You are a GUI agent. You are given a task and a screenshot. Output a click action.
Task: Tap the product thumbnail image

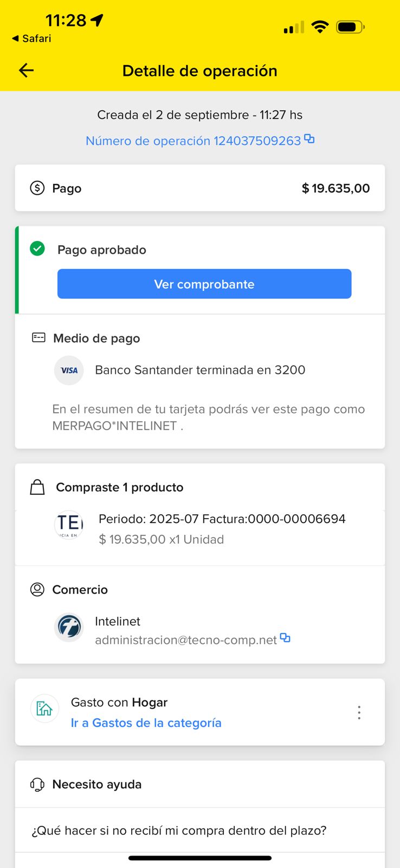pyautogui.click(x=69, y=525)
